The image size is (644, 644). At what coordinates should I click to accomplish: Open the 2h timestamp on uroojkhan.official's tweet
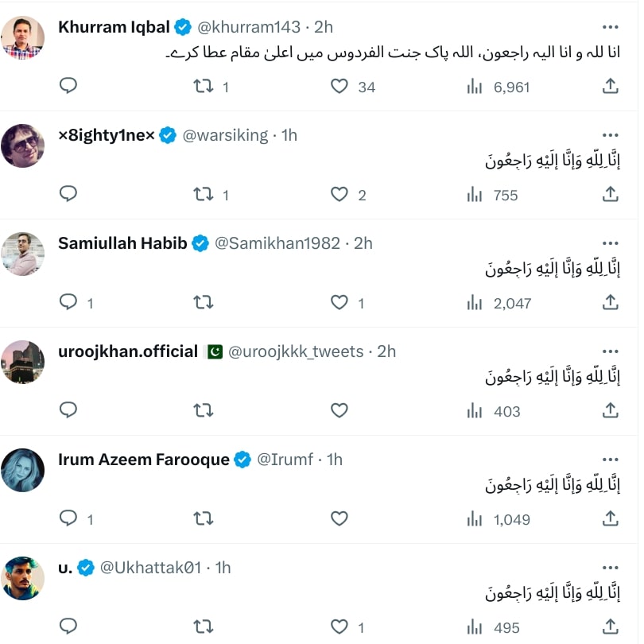point(386,351)
